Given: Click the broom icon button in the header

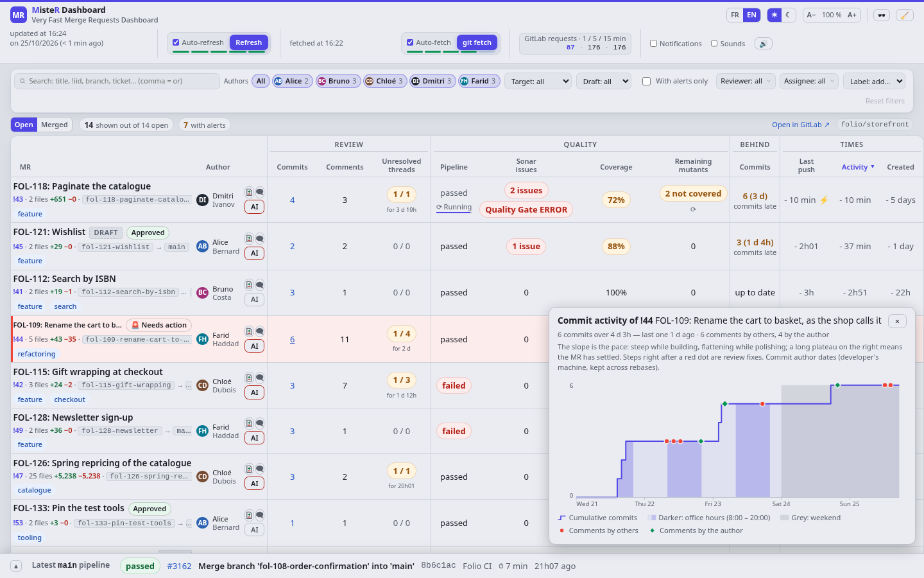Looking at the screenshot, I should 904,15.
